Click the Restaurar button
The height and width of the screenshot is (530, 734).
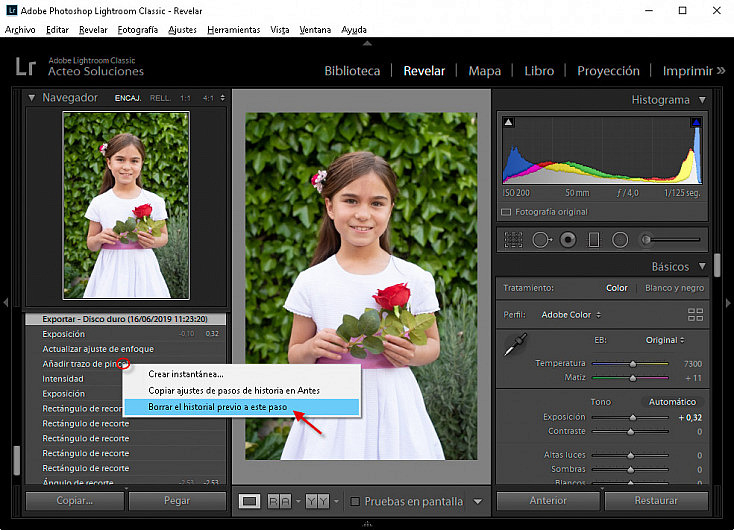tap(656, 501)
